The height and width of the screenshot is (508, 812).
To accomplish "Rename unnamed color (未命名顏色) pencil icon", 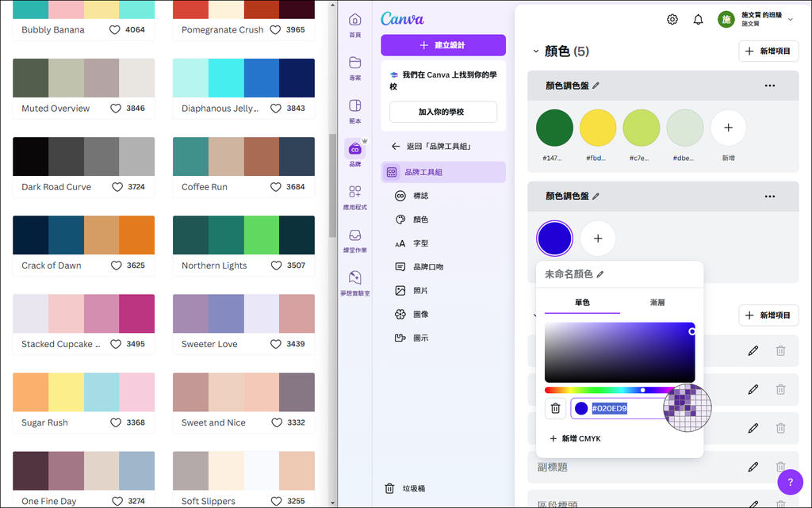I will pyautogui.click(x=600, y=274).
